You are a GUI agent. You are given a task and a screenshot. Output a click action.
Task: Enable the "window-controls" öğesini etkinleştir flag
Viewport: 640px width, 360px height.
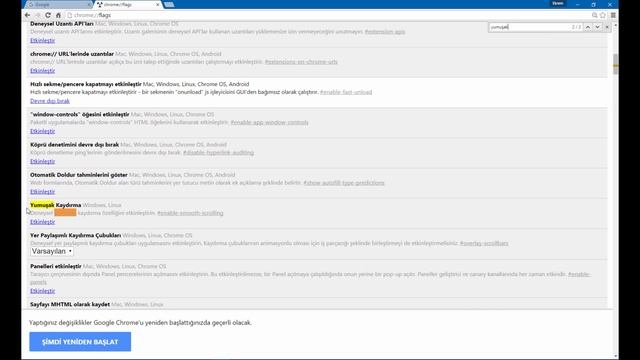[x=42, y=131]
